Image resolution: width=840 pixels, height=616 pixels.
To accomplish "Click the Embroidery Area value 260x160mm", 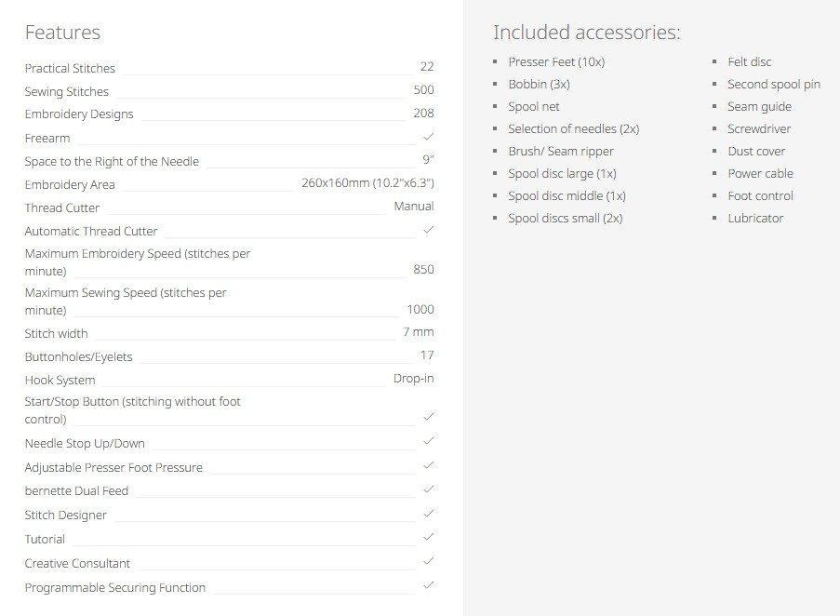I will point(367,183).
